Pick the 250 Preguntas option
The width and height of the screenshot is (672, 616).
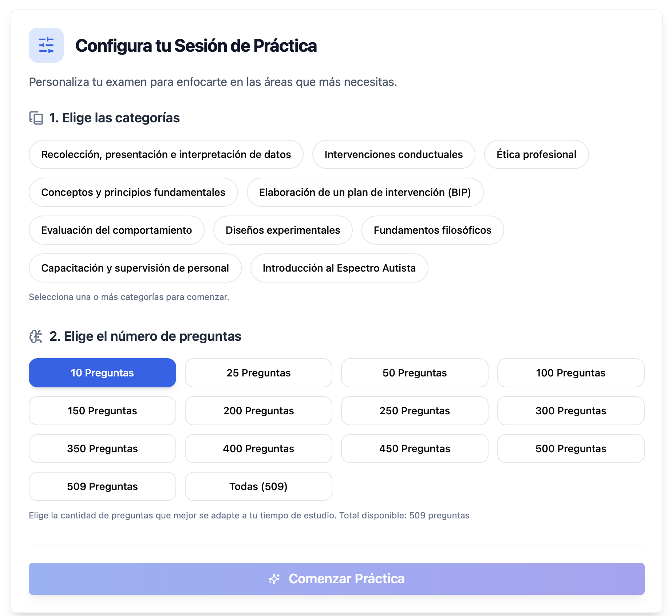pos(414,411)
